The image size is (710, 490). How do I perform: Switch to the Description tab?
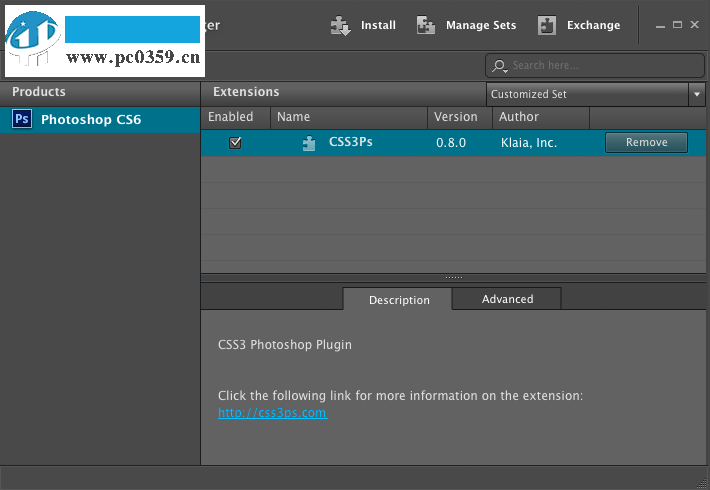(x=398, y=300)
